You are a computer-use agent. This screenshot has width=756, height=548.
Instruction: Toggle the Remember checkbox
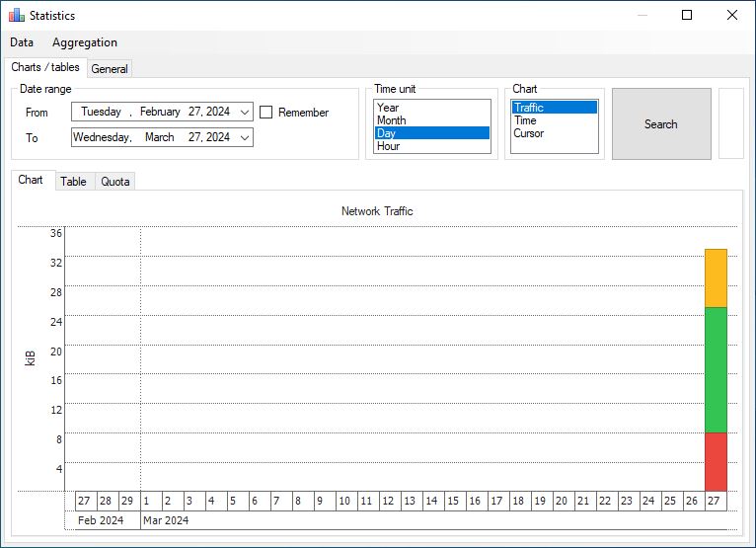[265, 113]
